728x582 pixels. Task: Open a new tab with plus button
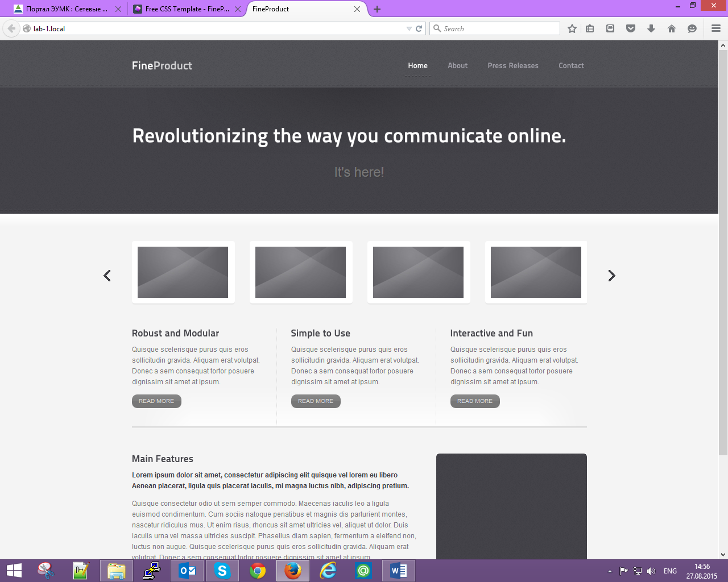point(377,9)
